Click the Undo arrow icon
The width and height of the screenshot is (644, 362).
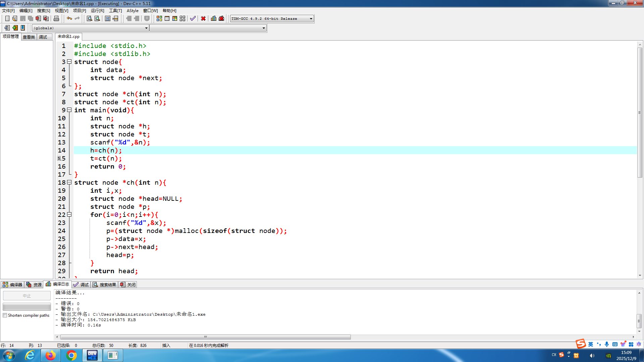69,18
